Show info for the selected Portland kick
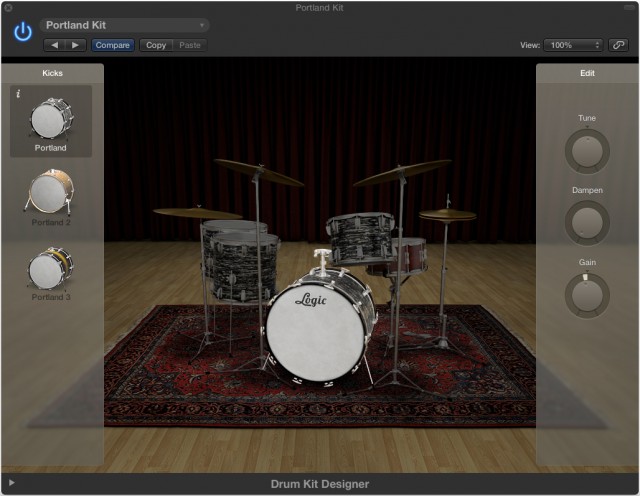The width and height of the screenshot is (640, 496). 19,93
